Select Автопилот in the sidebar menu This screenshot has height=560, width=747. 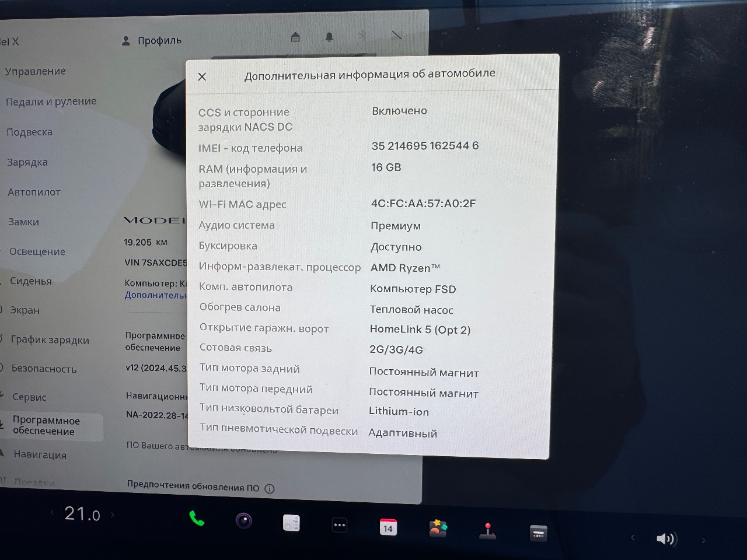coord(34,192)
